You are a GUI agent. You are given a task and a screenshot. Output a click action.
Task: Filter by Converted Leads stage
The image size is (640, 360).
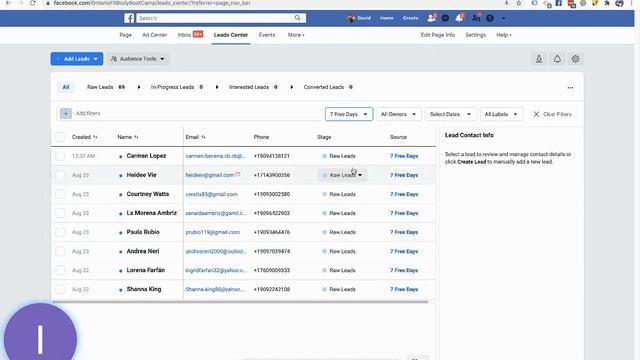(328, 87)
